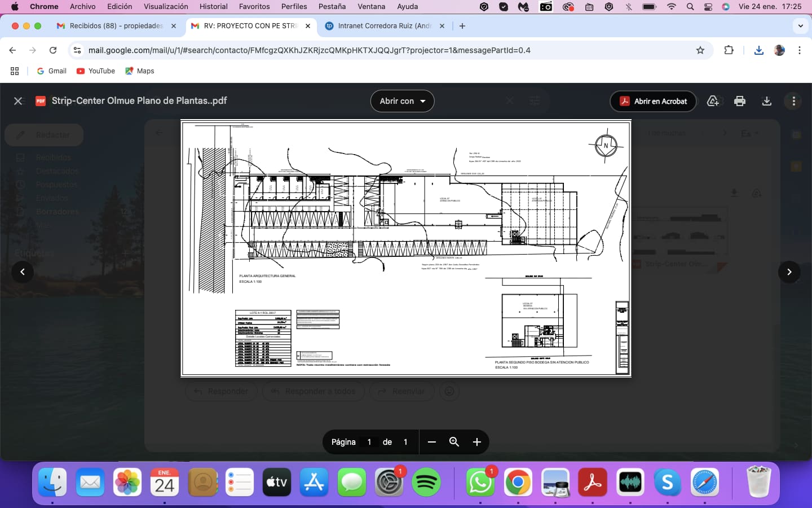Image resolution: width=812 pixels, height=508 pixels.
Task: Open Chrome three-dot menu
Action: pos(800,50)
